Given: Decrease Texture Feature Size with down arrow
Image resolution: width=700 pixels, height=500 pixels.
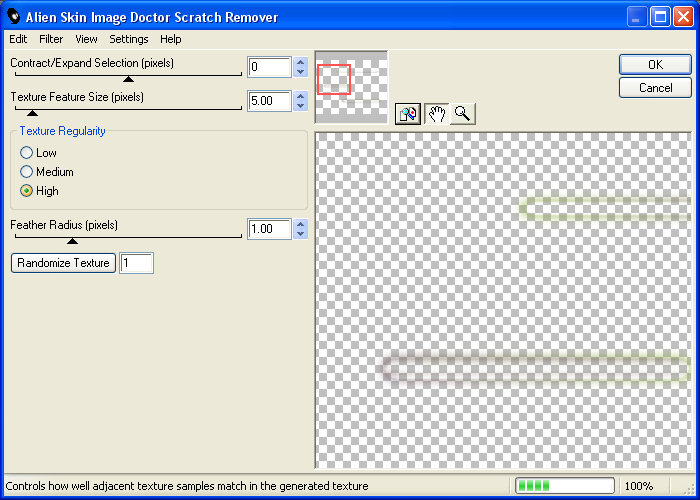Looking at the screenshot, I should click(x=301, y=106).
